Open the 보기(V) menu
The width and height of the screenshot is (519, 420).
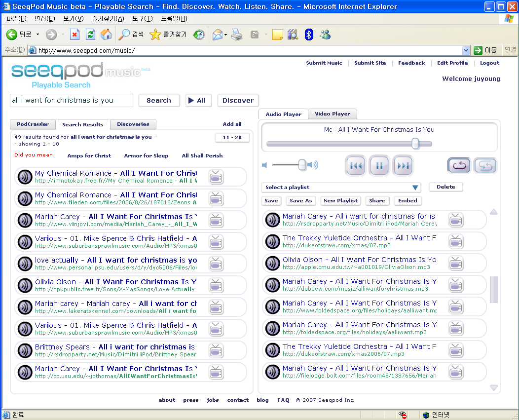(x=73, y=19)
